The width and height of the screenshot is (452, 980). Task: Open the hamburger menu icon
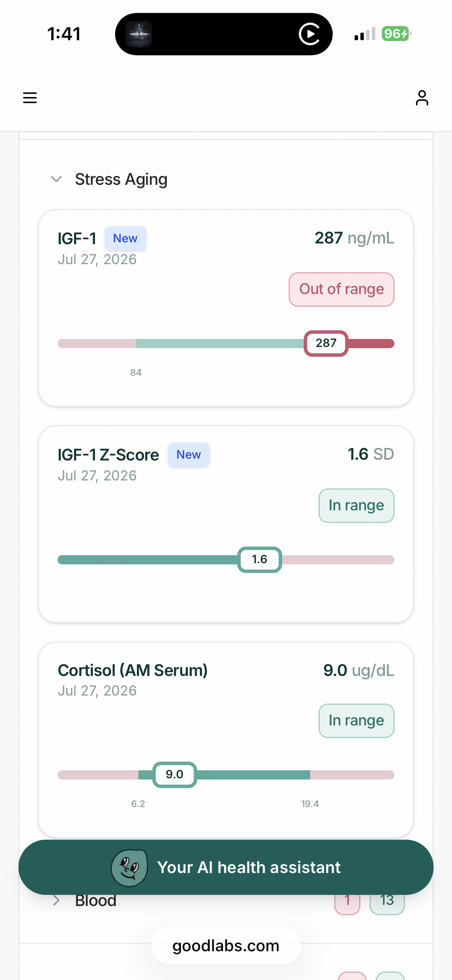click(x=30, y=98)
